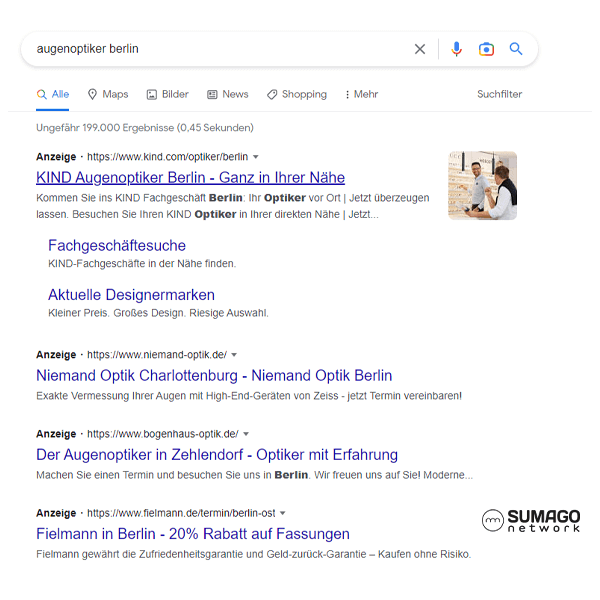This screenshot has width=600, height=600.
Task: Open the News tab
Action: tap(228, 94)
